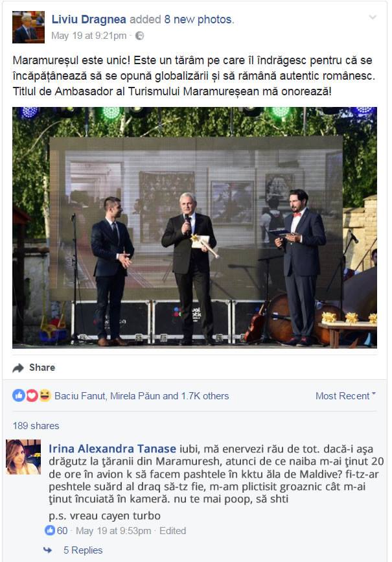
Task: Click the blue Like reaction icon
Action: tap(19, 395)
